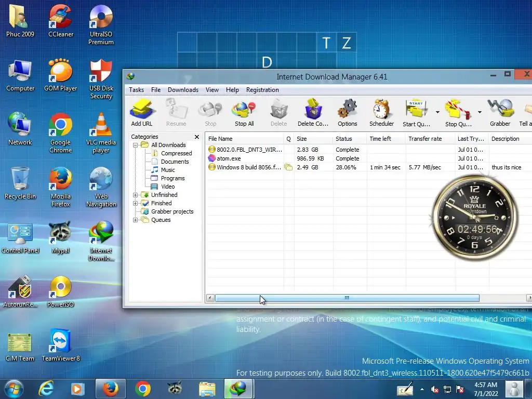
Task: Click the Add URL toolbar icon
Action: pyautogui.click(x=141, y=113)
